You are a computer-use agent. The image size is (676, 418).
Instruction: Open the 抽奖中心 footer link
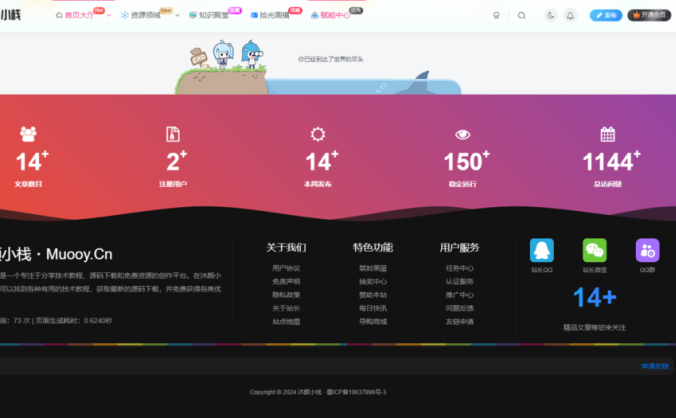pyautogui.click(x=373, y=281)
